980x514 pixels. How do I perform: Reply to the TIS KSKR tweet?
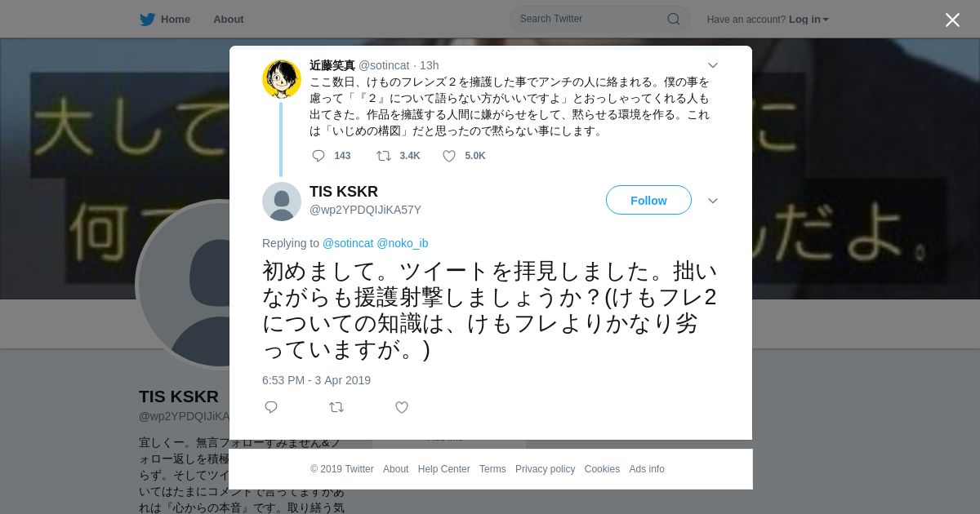(271, 407)
